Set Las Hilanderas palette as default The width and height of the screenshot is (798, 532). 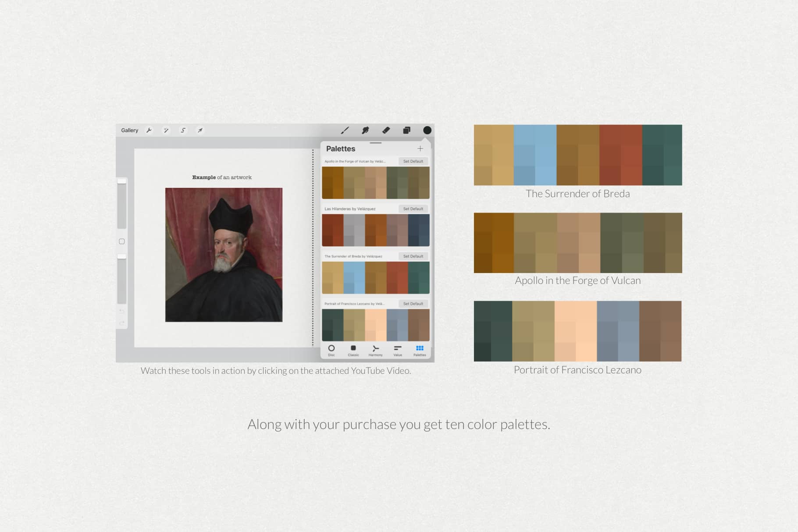pos(413,209)
